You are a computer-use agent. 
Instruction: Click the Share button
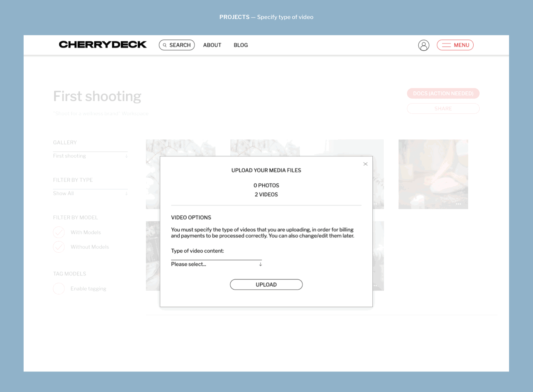(443, 108)
